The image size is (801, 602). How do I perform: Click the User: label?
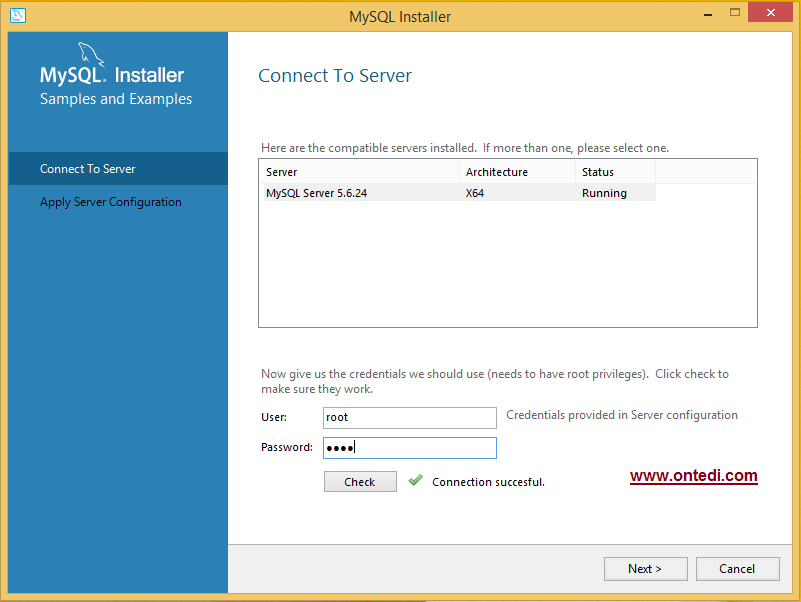(x=274, y=417)
